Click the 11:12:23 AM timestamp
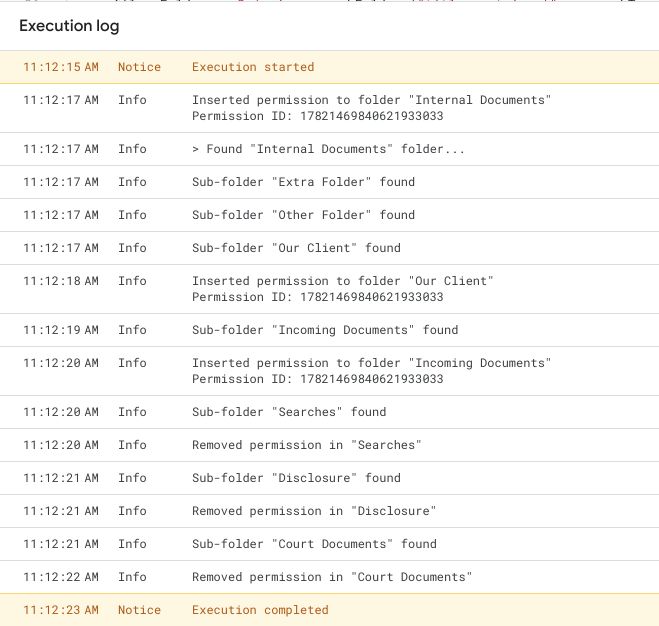 [x=61, y=610]
